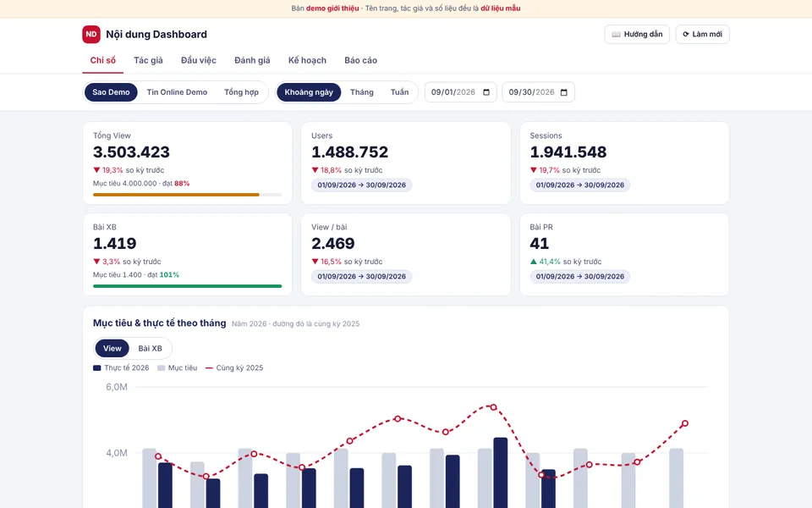
Task: Toggle the Mục tiêu legend entry
Action: (177, 368)
